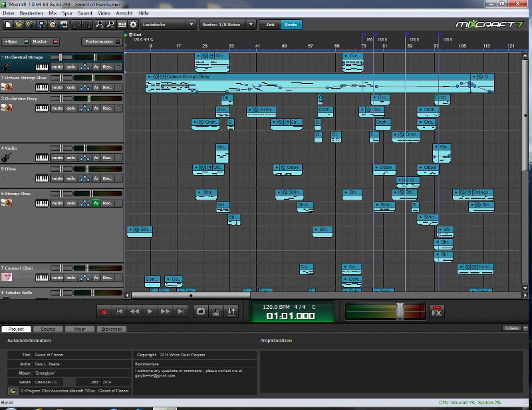
Task: Click the fx button on Strings Slow track
Action: (96, 203)
